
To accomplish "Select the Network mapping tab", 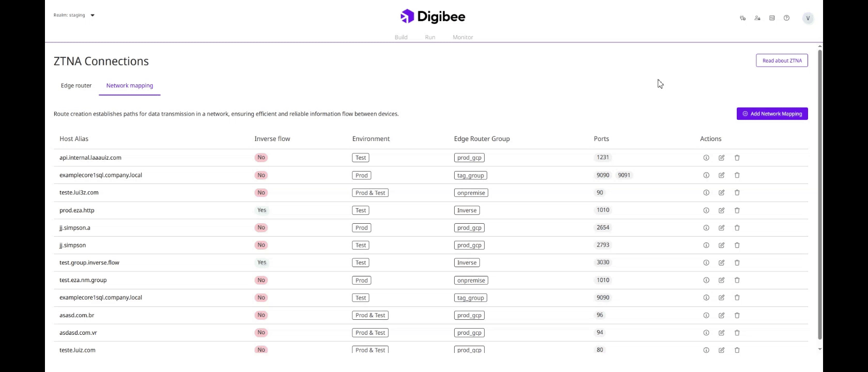I will 130,86.
